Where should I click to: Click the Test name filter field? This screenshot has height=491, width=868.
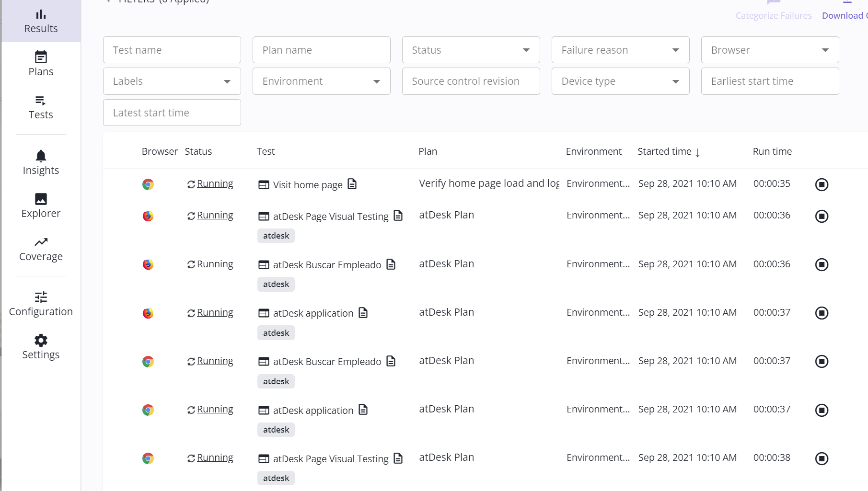pyautogui.click(x=172, y=50)
